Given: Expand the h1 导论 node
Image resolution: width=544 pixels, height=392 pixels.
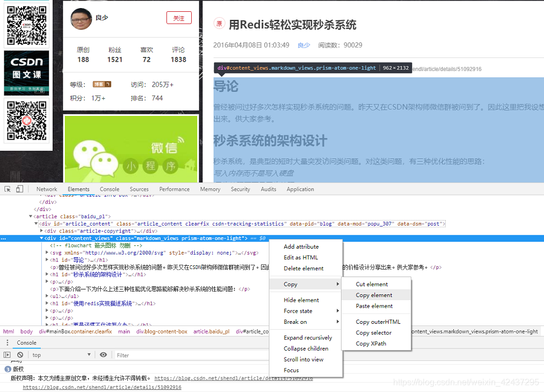Looking at the screenshot, I should (47, 260).
